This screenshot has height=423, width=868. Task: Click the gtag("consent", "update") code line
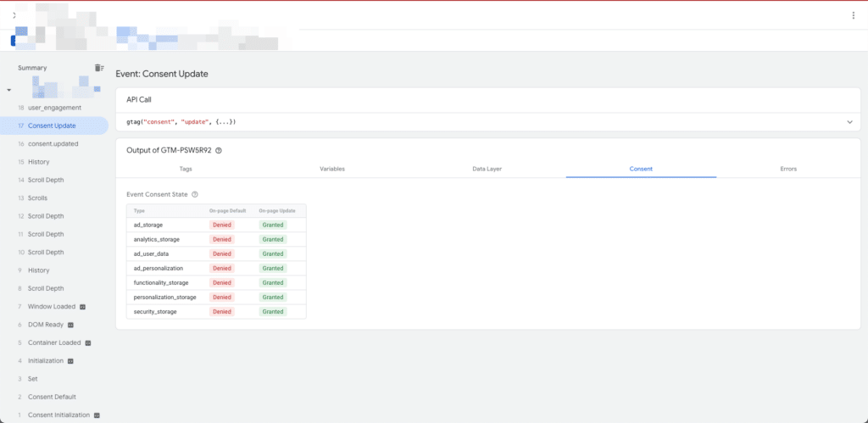click(x=181, y=122)
